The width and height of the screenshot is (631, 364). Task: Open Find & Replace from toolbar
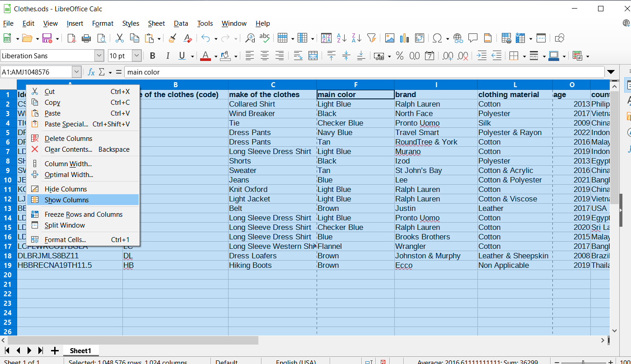point(250,38)
